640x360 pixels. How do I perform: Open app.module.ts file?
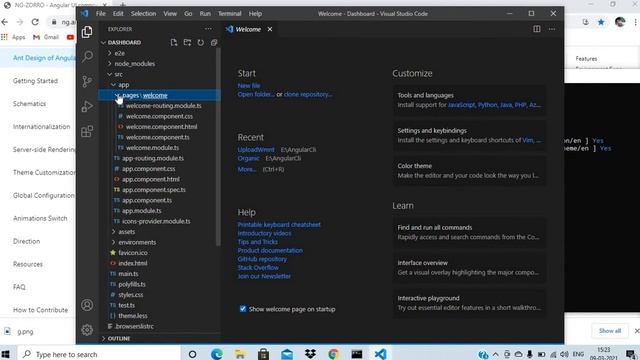[x=142, y=211]
